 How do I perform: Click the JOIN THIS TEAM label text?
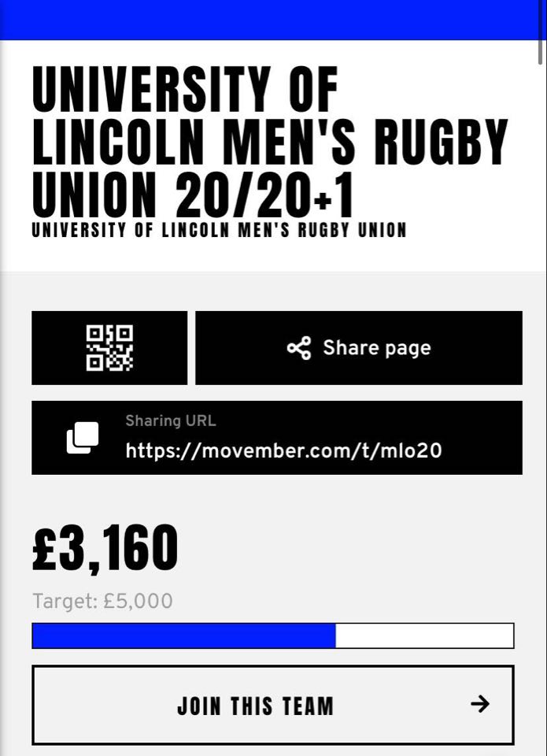tap(256, 706)
